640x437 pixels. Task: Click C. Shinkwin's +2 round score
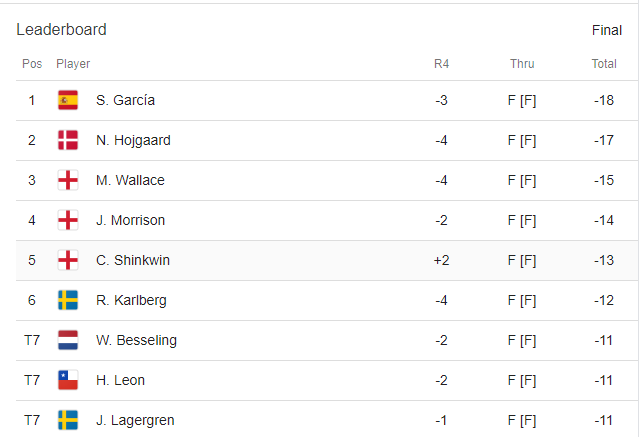coord(441,260)
